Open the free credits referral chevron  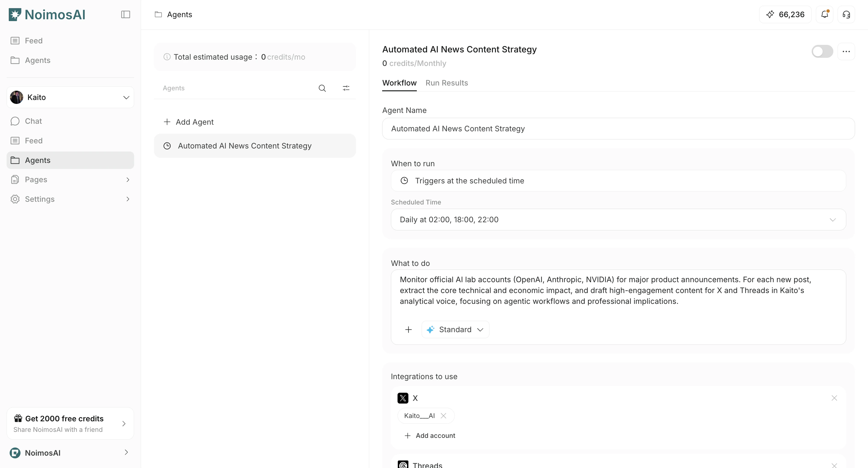pyautogui.click(x=124, y=423)
